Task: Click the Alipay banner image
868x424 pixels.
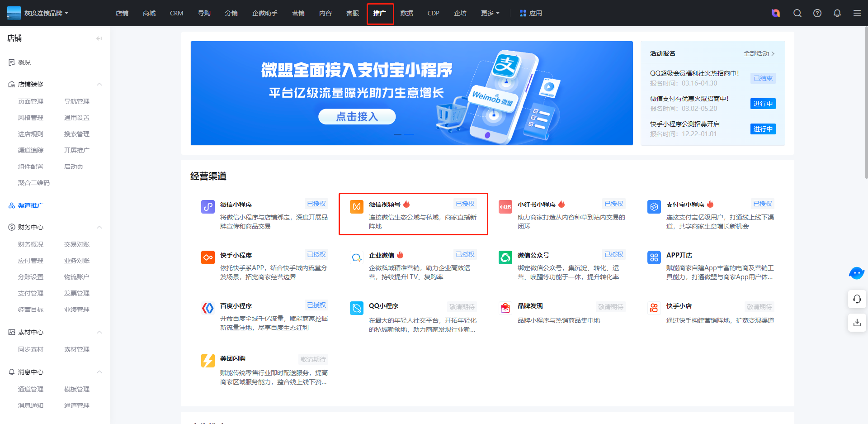Action: [x=412, y=93]
